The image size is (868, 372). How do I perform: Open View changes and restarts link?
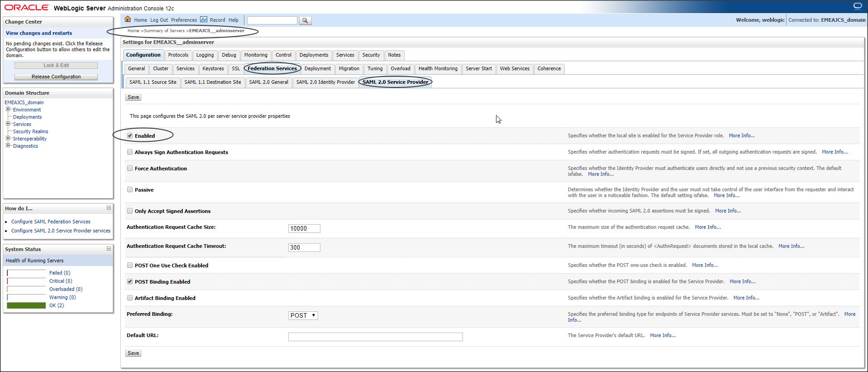39,33
